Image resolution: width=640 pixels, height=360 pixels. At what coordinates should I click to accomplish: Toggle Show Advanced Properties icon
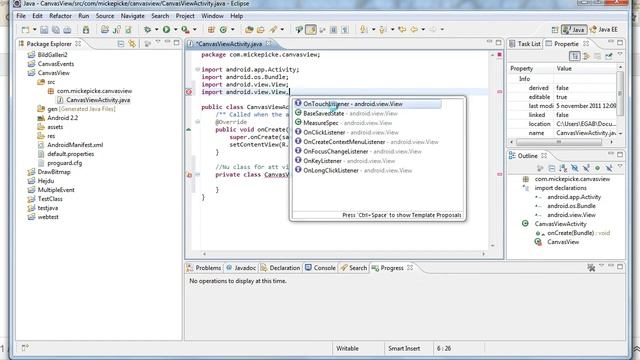[586, 56]
